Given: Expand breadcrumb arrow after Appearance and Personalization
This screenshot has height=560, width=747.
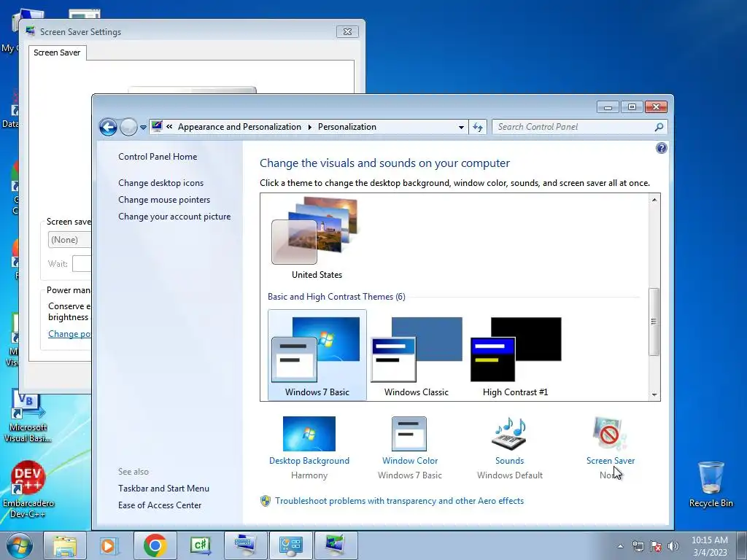Looking at the screenshot, I should point(309,127).
